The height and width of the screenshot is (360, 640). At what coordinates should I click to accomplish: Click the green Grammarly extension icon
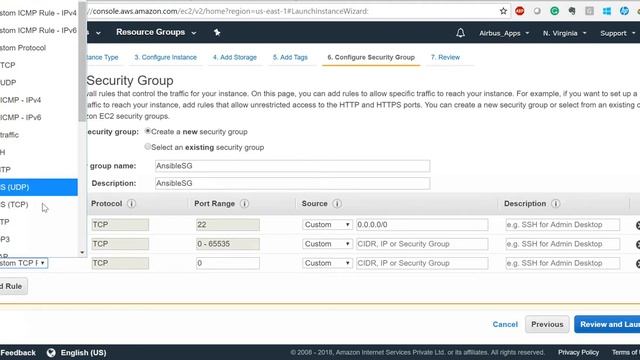pos(554,11)
